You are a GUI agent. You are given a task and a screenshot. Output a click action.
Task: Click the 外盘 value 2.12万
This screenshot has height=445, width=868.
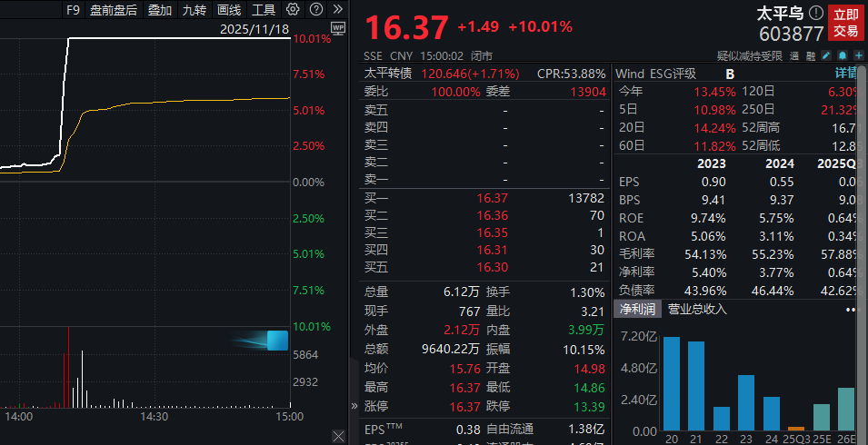point(462,331)
